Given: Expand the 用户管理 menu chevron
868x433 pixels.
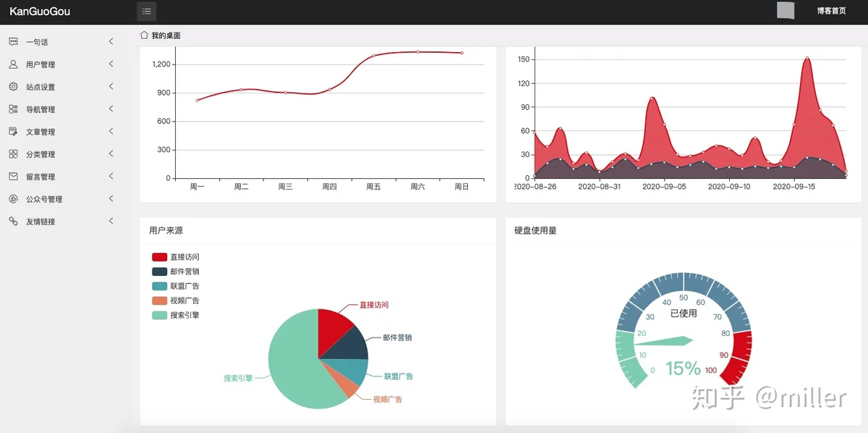Looking at the screenshot, I should click(111, 64).
